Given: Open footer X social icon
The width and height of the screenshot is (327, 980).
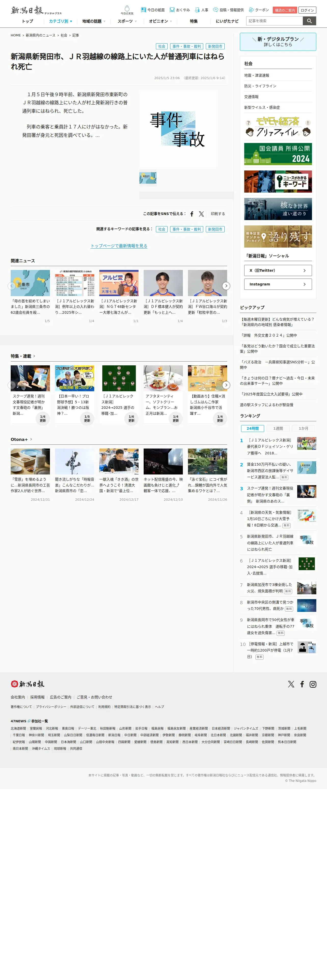Looking at the screenshot, I should [x=291, y=684].
